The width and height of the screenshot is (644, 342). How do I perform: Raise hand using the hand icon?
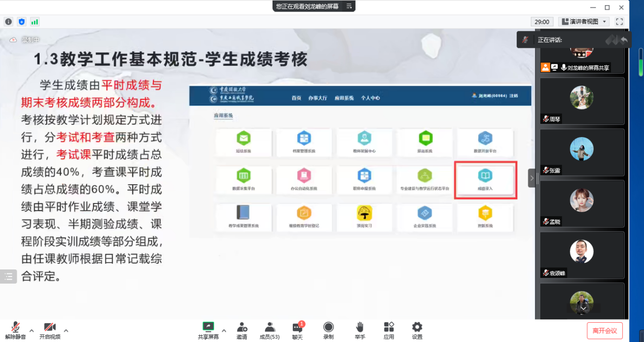pyautogui.click(x=360, y=330)
